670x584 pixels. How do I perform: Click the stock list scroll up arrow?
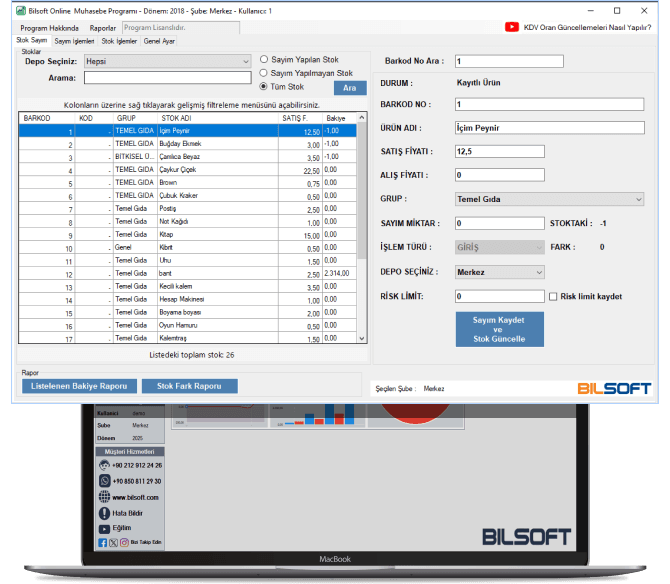[x=361, y=117]
